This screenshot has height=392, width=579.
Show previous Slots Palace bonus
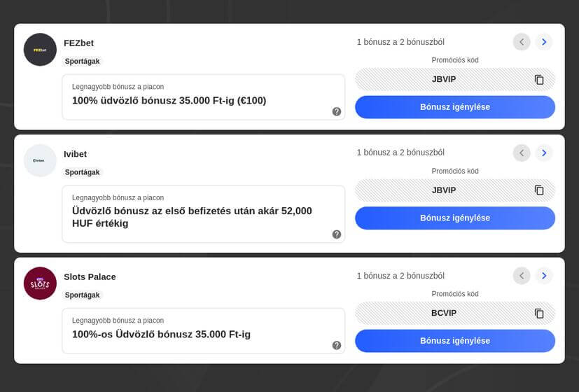pyautogui.click(x=522, y=276)
